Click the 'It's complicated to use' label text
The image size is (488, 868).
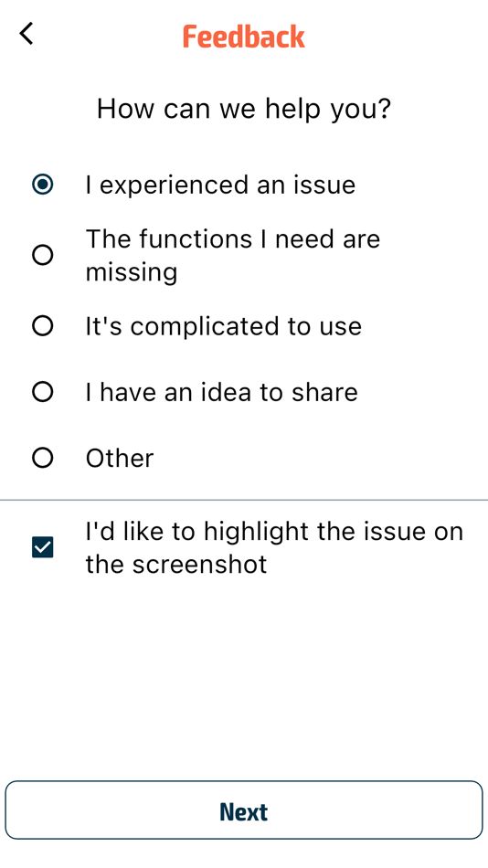[x=224, y=326]
